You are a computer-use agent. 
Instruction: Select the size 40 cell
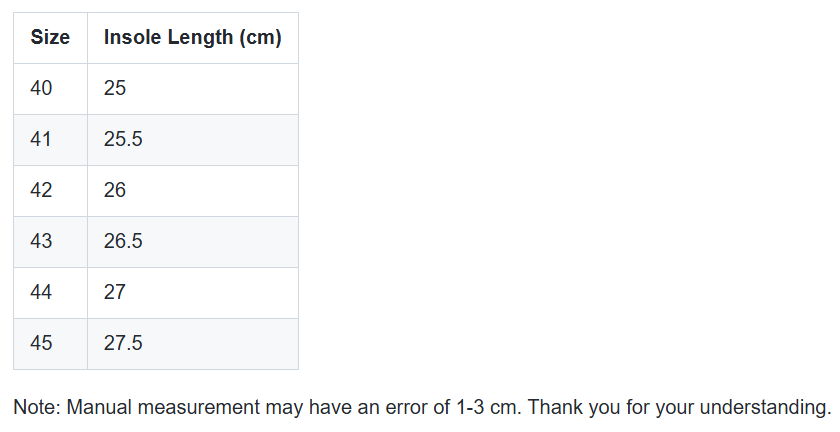coord(50,88)
